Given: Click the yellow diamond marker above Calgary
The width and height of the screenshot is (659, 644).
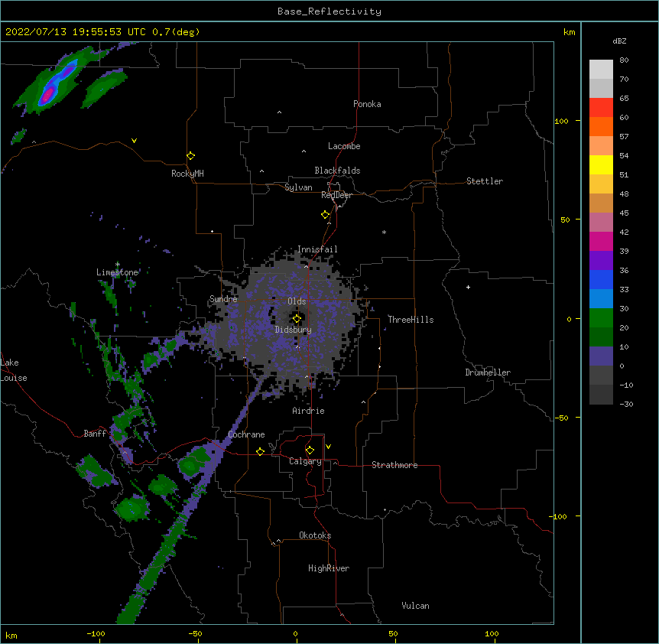Looking at the screenshot, I should click(x=310, y=450).
